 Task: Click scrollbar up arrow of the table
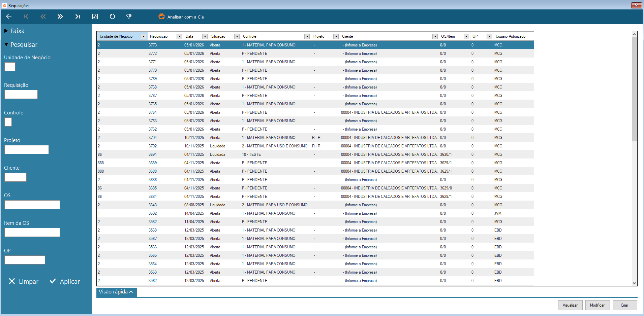(635, 34)
